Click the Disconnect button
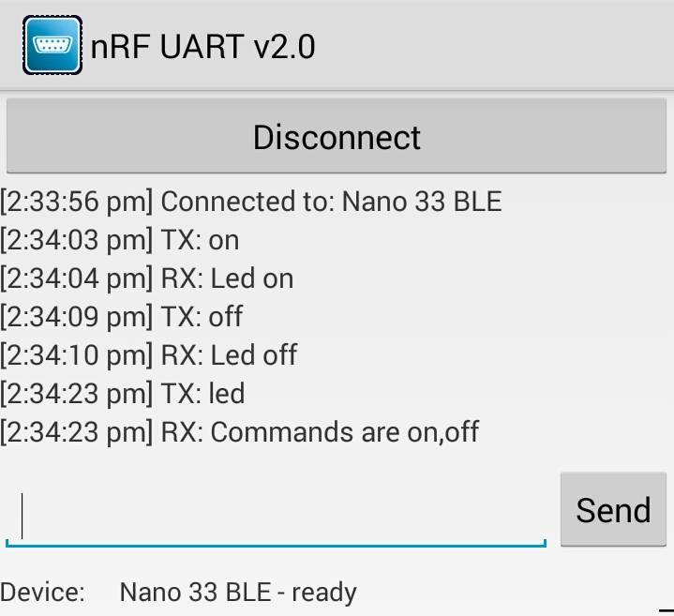Screen dimensions: 674x616 pyautogui.click(x=337, y=136)
